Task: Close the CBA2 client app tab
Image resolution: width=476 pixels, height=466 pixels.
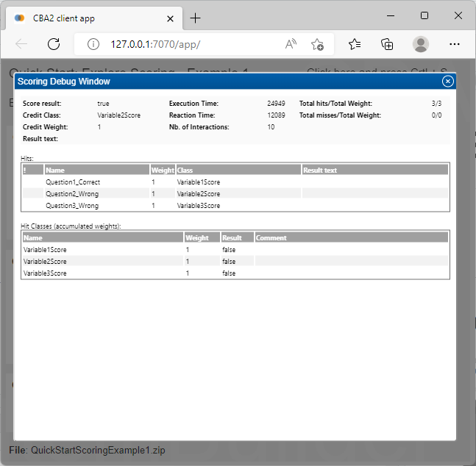Action: 168,18
